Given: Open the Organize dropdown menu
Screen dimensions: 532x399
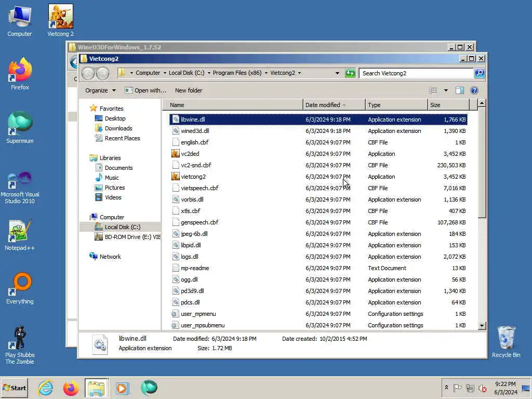Looking at the screenshot, I should point(100,90).
